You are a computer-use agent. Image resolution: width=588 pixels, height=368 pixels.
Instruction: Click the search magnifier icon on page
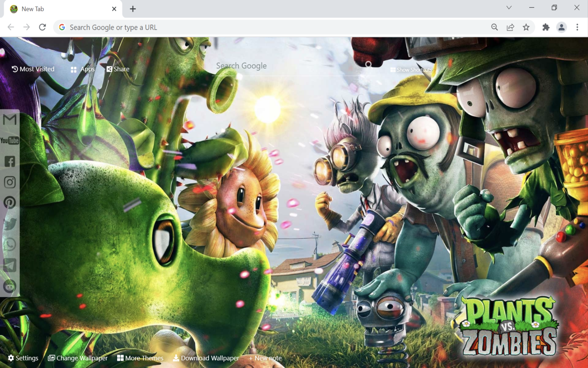[368, 65]
